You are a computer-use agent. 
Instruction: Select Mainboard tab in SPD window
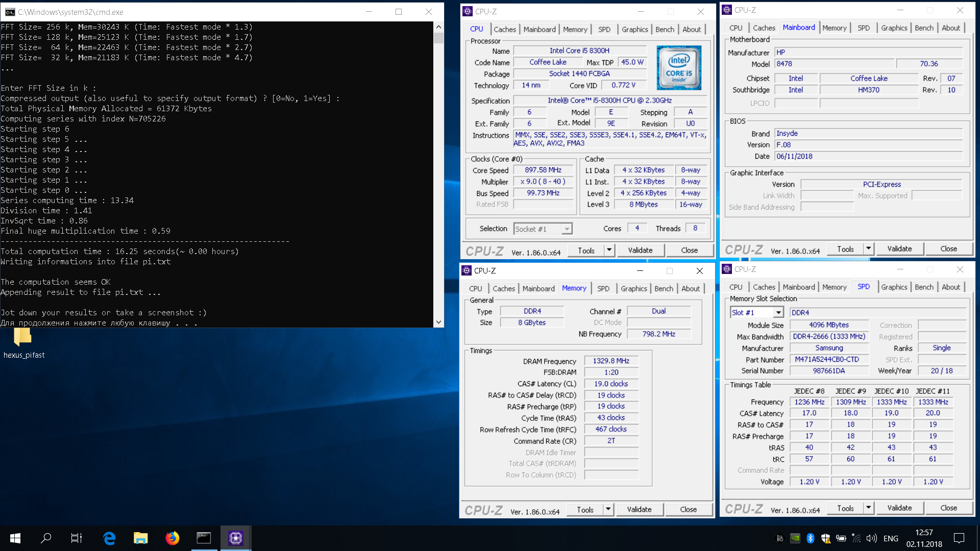(798, 287)
